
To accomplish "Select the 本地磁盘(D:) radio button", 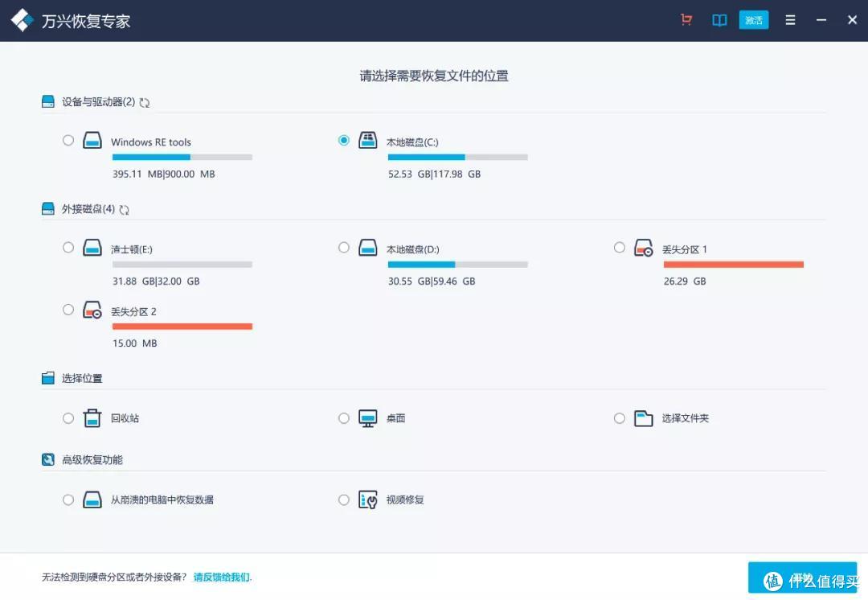I will (x=344, y=247).
